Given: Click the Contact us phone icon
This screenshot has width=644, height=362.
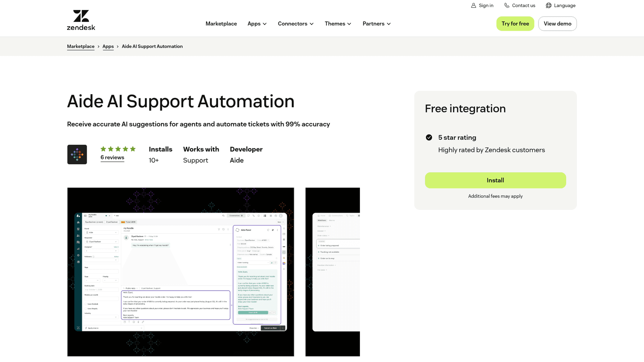Looking at the screenshot, I should click(507, 5).
